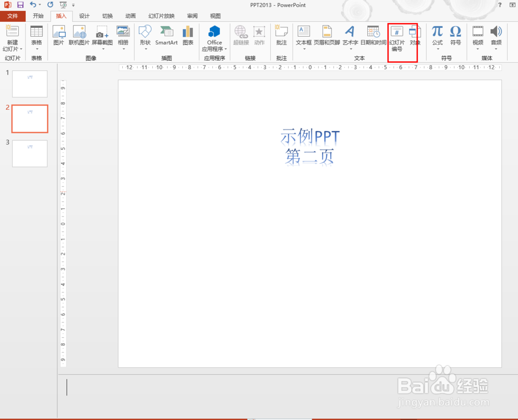Screen dimensions: 518x420
Task: Switch to the Animations (动画) tab
Action: click(131, 16)
